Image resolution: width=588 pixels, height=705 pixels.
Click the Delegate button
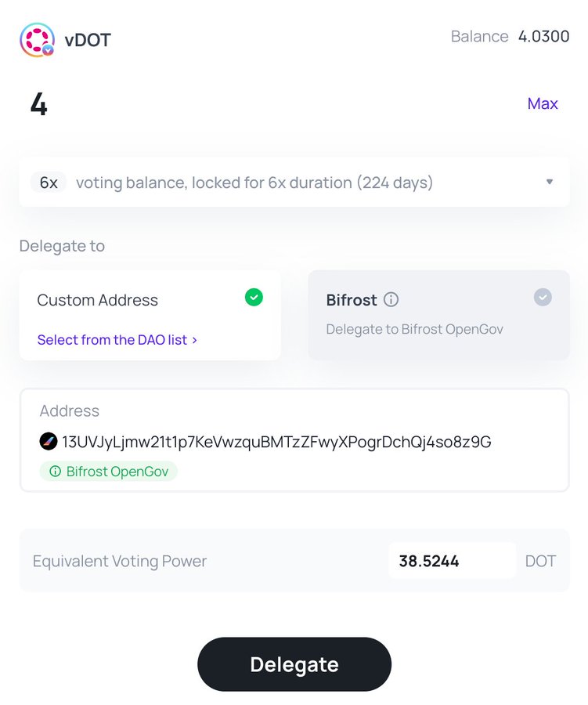pyautogui.click(x=294, y=664)
